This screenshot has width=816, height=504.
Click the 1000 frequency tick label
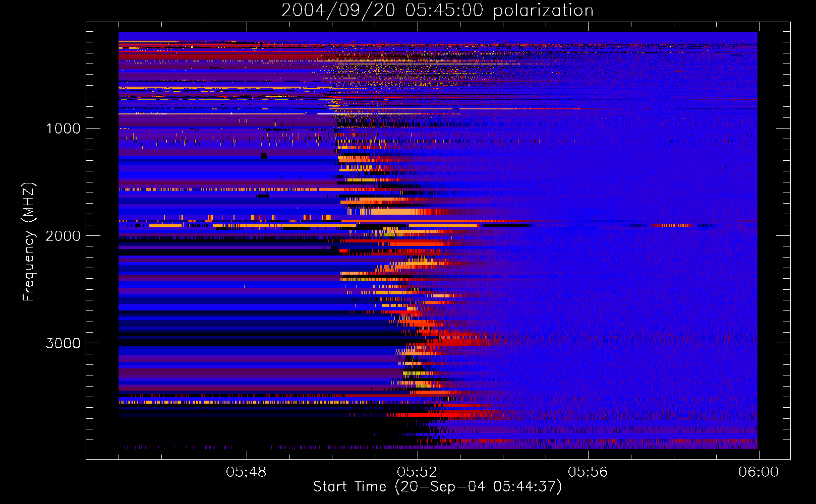(x=63, y=129)
